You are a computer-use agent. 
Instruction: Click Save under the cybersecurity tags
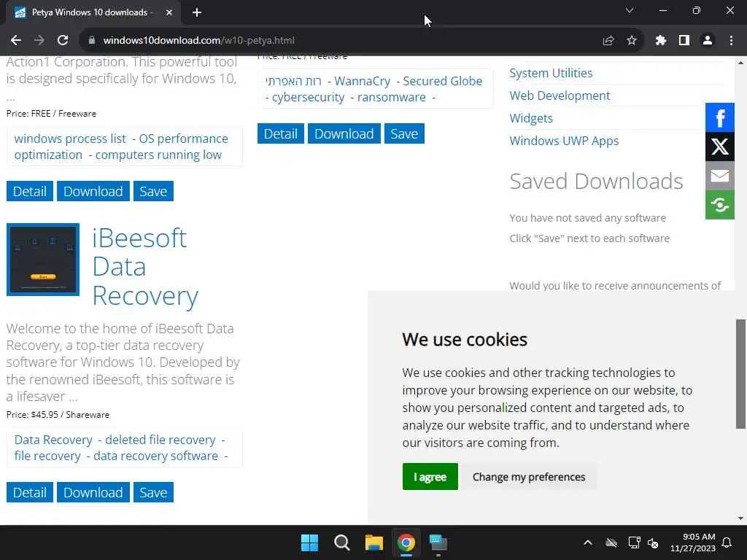404,134
